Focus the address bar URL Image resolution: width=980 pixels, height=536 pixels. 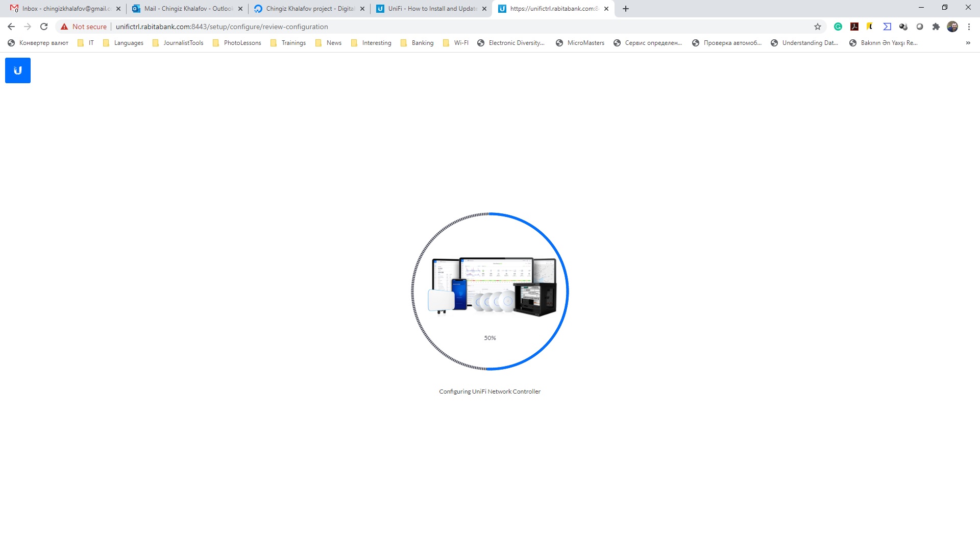coord(222,27)
